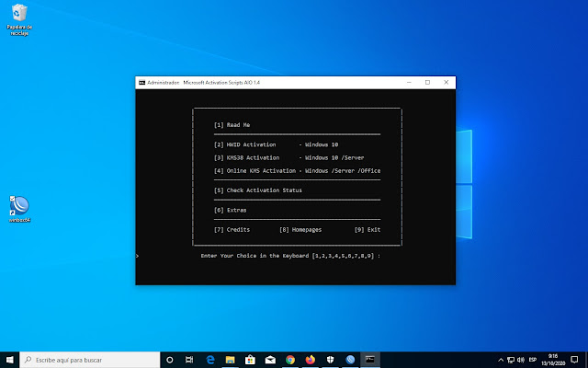Open File Explorer from the taskbar
The height and width of the screenshot is (368, 588).
click(x=230, y=360)
